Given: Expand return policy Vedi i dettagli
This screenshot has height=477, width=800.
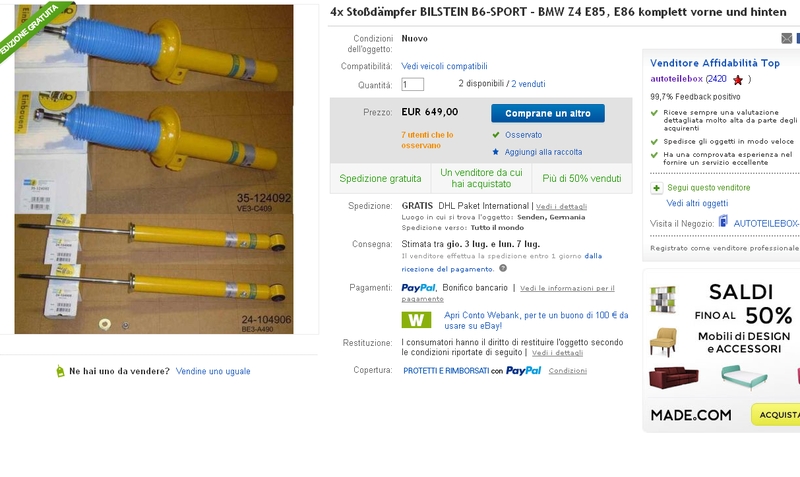Looking at the screenshot, I should 557,353.
